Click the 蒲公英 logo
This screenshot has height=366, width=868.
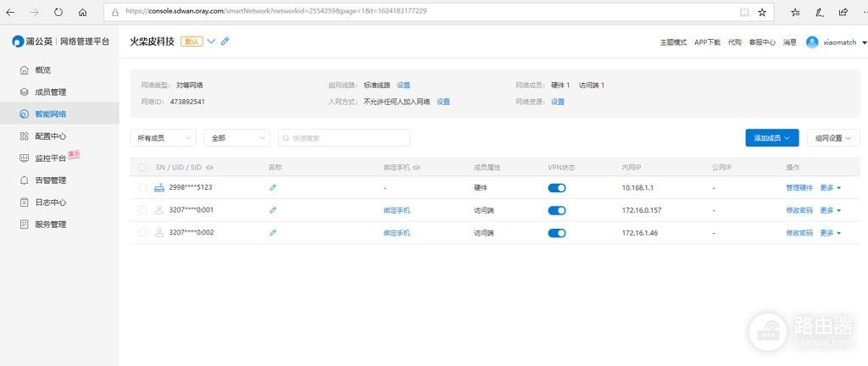click(33, 42)
